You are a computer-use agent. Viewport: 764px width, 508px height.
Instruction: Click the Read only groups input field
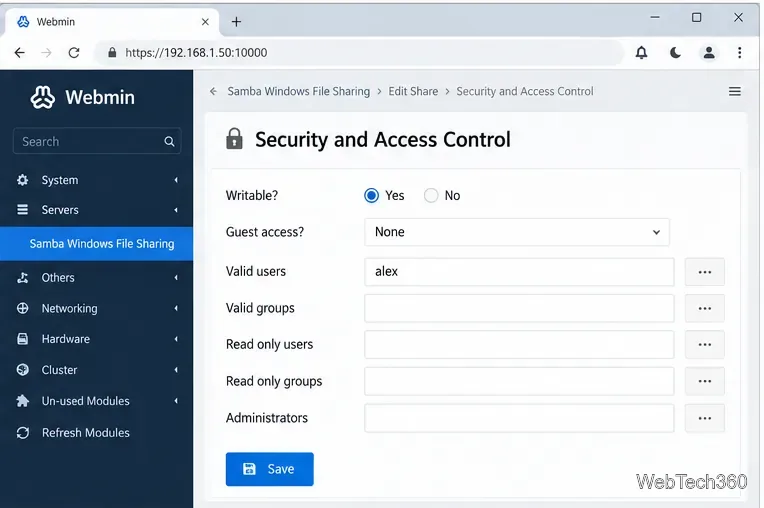pos(519,381)
